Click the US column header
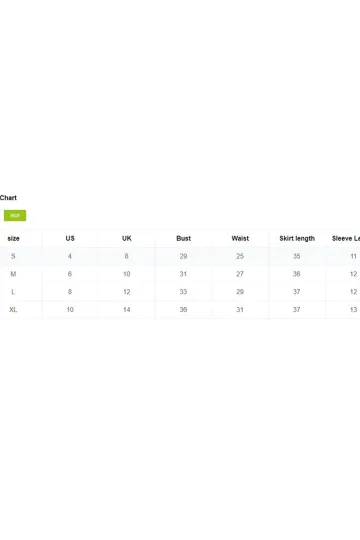This screenshot has width=360, height=540. coord(70,238)
